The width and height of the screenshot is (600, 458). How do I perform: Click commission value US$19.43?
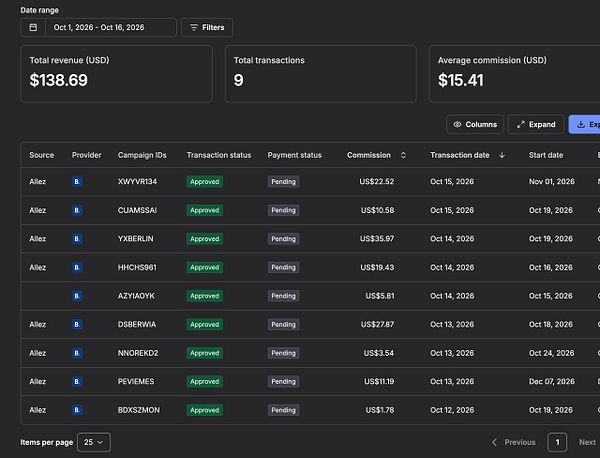[x=377, y=267]
